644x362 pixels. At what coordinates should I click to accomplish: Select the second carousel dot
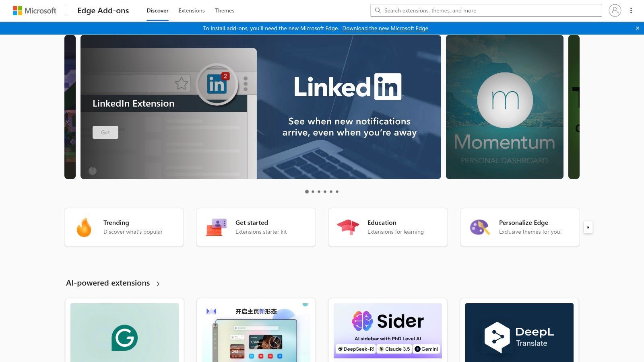tap(313, 191)
